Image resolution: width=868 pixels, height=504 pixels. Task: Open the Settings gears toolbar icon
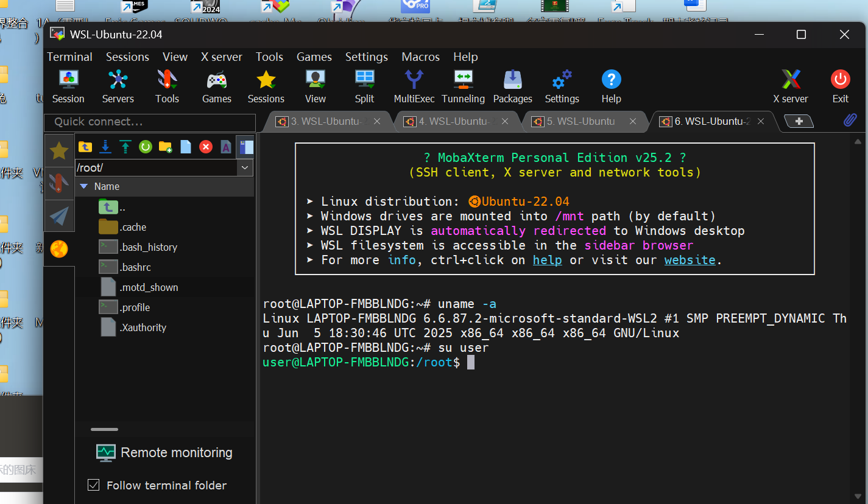tap(562, 87)
